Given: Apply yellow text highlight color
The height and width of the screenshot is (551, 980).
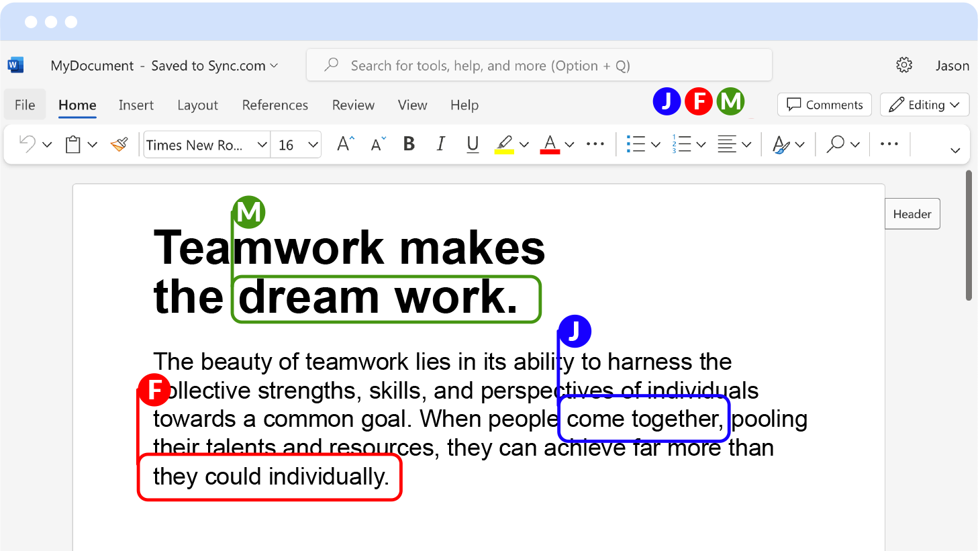Looking at the screenshot, I should (505, 144).
